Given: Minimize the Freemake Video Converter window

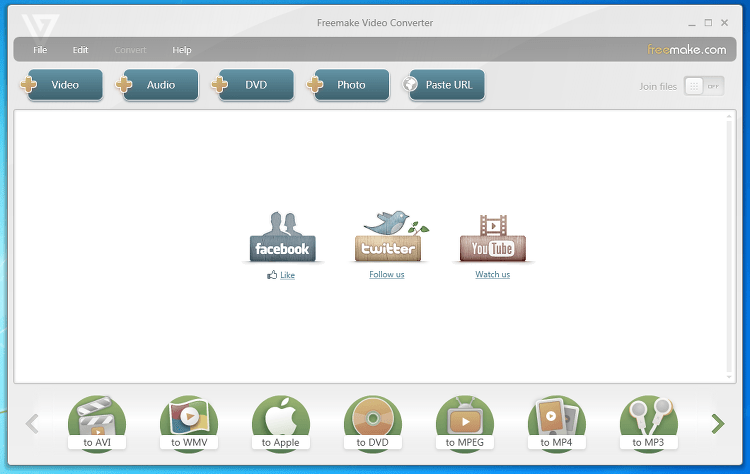Looking at the screenshot, I should [x=692, y=23].
